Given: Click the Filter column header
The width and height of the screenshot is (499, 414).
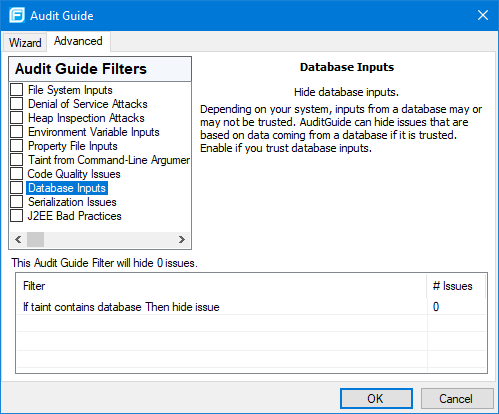Looking at the screenshot, I should coord(222,286).
